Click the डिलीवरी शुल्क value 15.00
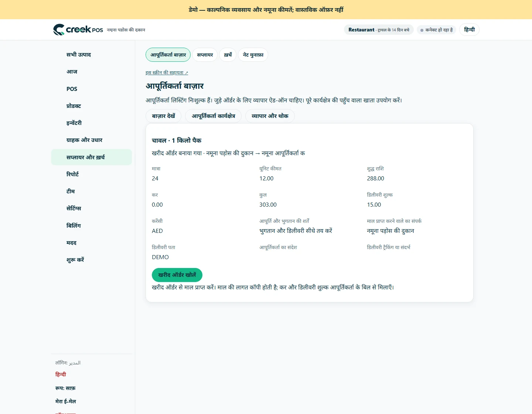 374,205
